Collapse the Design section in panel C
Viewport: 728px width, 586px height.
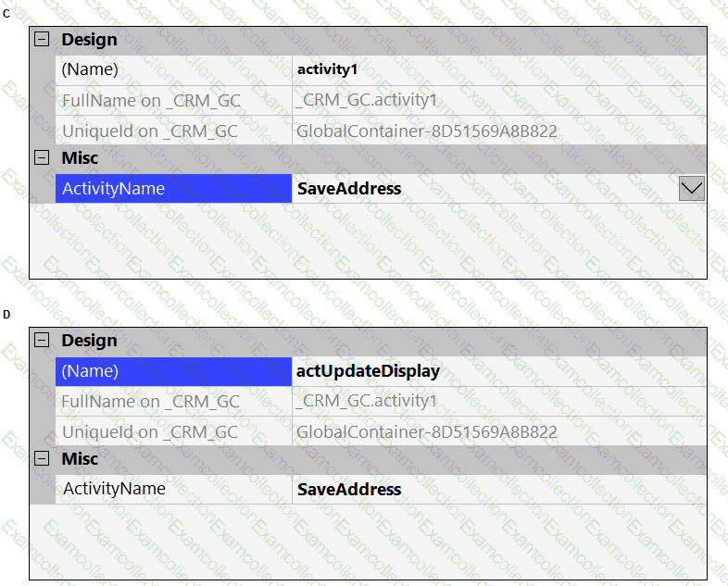coord(42,40)
